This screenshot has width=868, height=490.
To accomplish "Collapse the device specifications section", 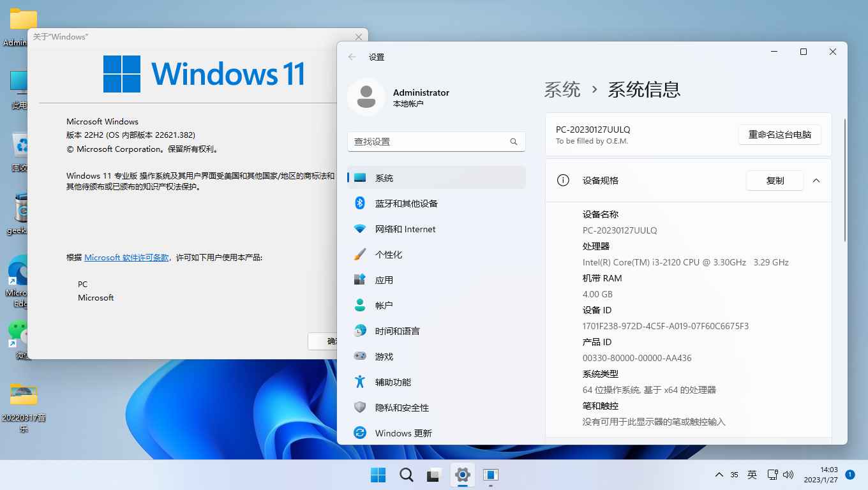I will pyautogui.click(x=816, y=181).
